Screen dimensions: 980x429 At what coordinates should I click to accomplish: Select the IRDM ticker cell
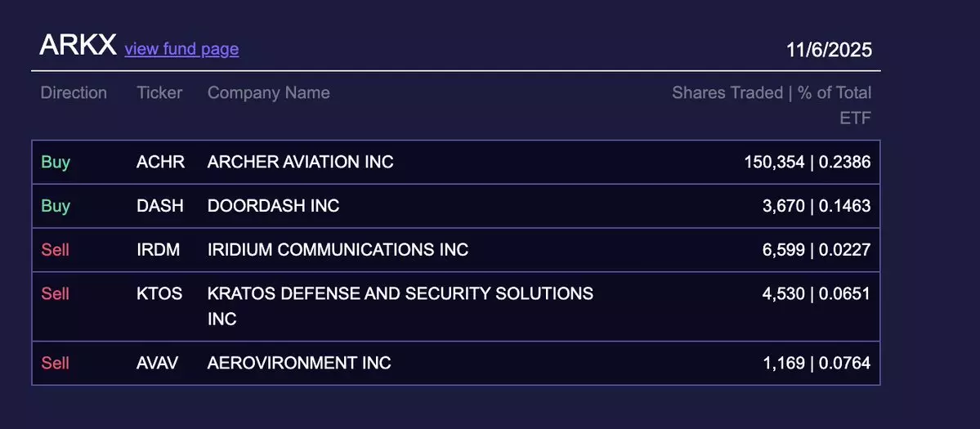pyautogui.click(x=159, y=249)
